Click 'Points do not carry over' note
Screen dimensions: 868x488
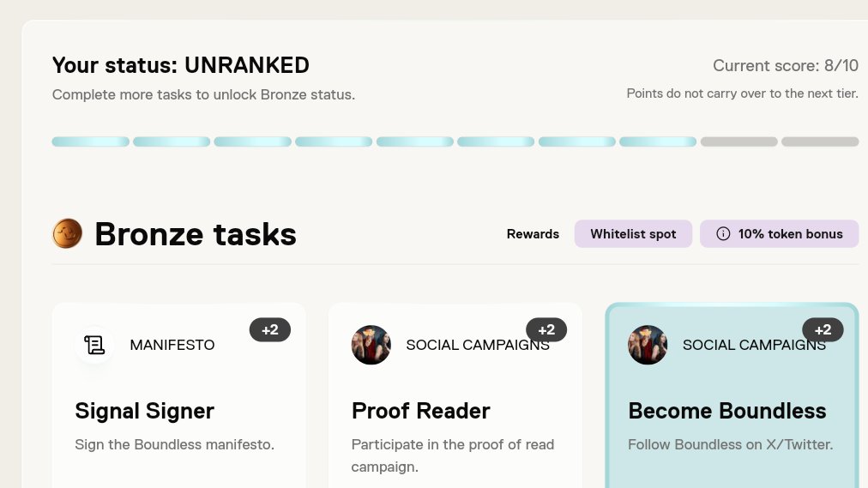pyautogui.click(x=742, y=93)
